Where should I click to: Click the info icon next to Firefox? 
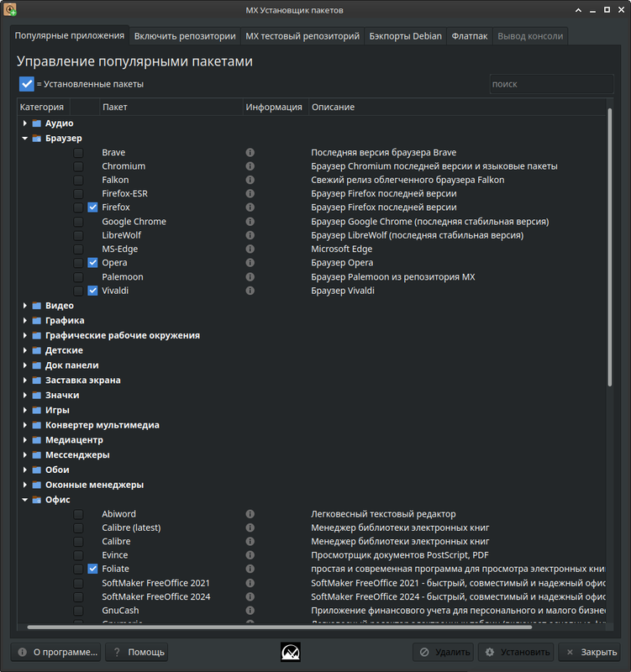pos(250,207)
